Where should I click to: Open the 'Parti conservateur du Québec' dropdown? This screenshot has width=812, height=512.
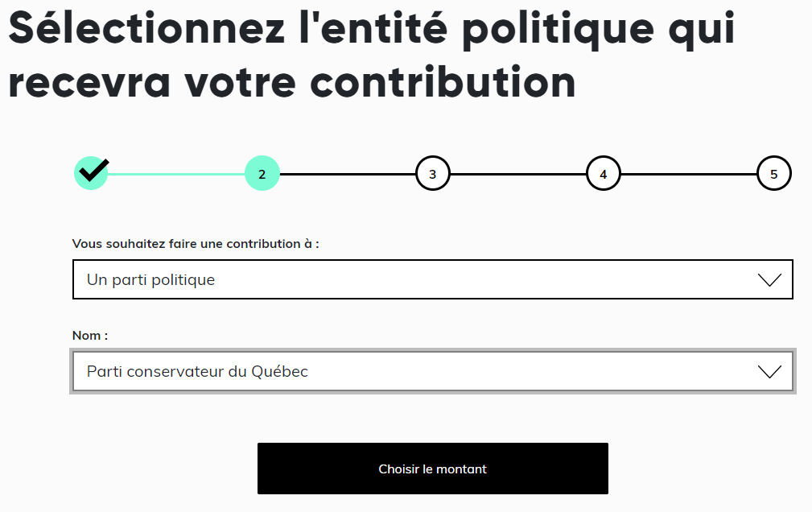tap(432, 371)
